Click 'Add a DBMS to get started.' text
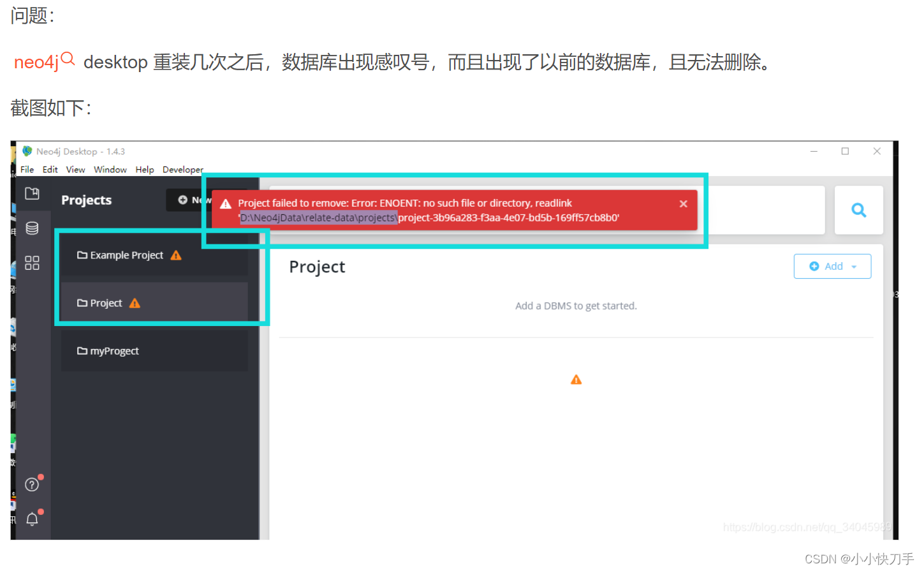The image size is (924, 571). (576, 306)
